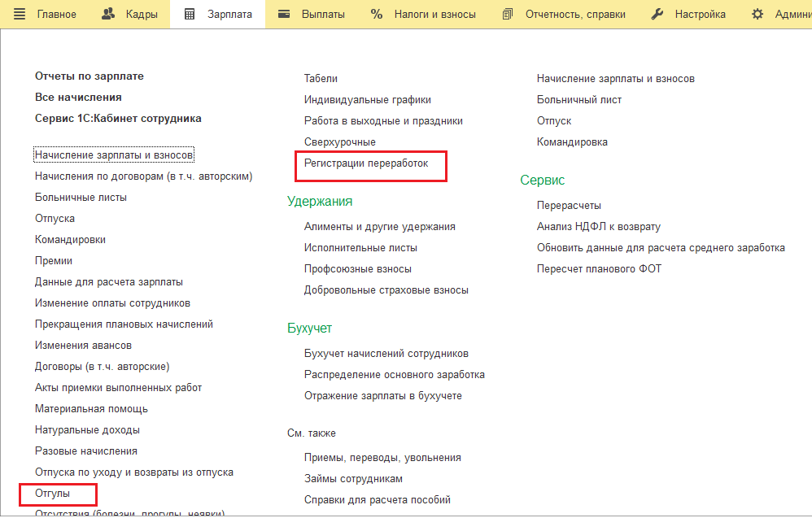Open Алименты и другие удержания
This screenshot has height=518, width=812.
click(380, 227)
